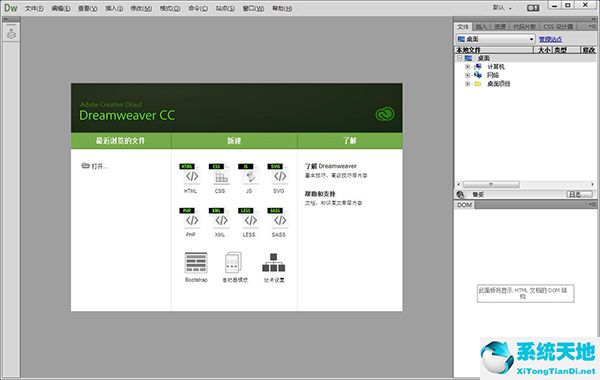Image resolution: width=600 pixels, height=380 pixels.
Task: Open the 编辑(E) menu
Action: [61, 8]
